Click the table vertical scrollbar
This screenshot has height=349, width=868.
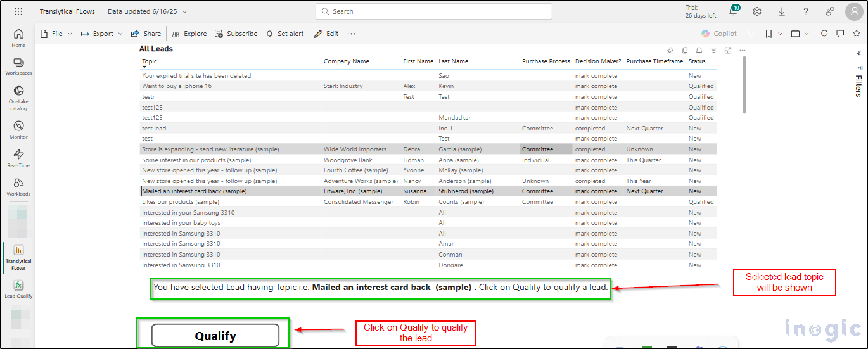point(744,86)
